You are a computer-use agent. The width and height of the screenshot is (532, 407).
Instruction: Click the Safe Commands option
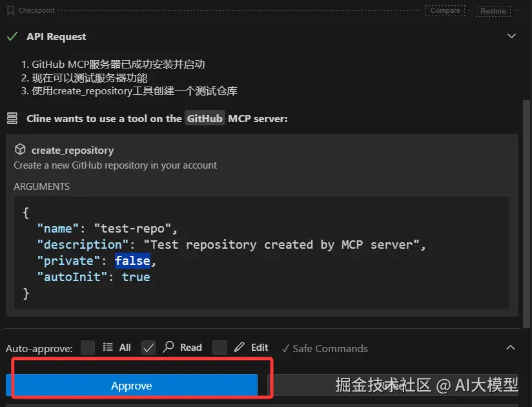pos(325,348)
